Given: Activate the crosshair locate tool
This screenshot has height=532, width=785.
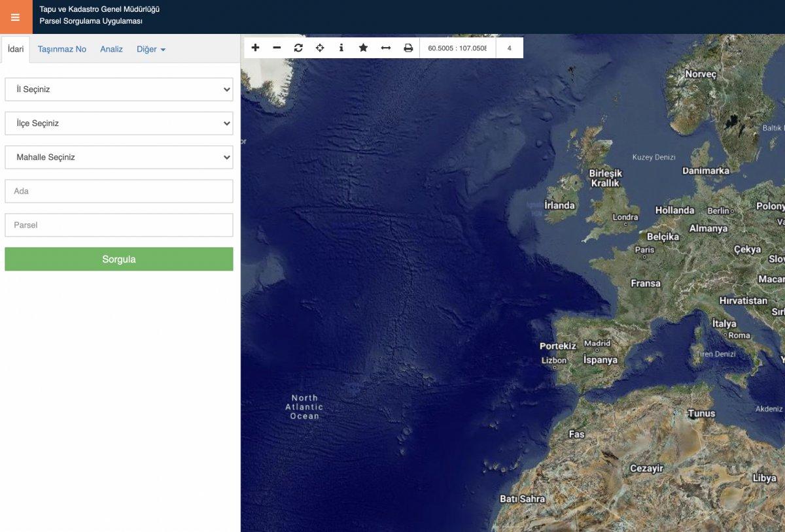Looking at the screenshot, I should [320, 48].
